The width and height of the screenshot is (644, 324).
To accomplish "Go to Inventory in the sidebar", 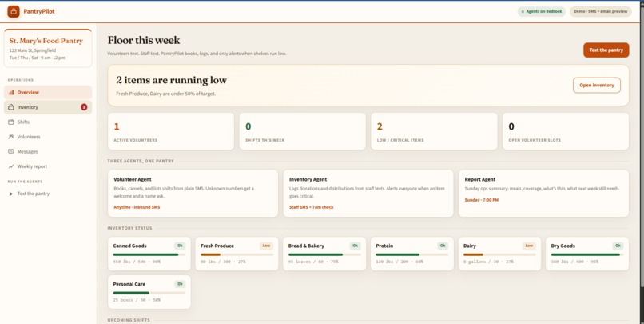I will click(x=48, y=107).
